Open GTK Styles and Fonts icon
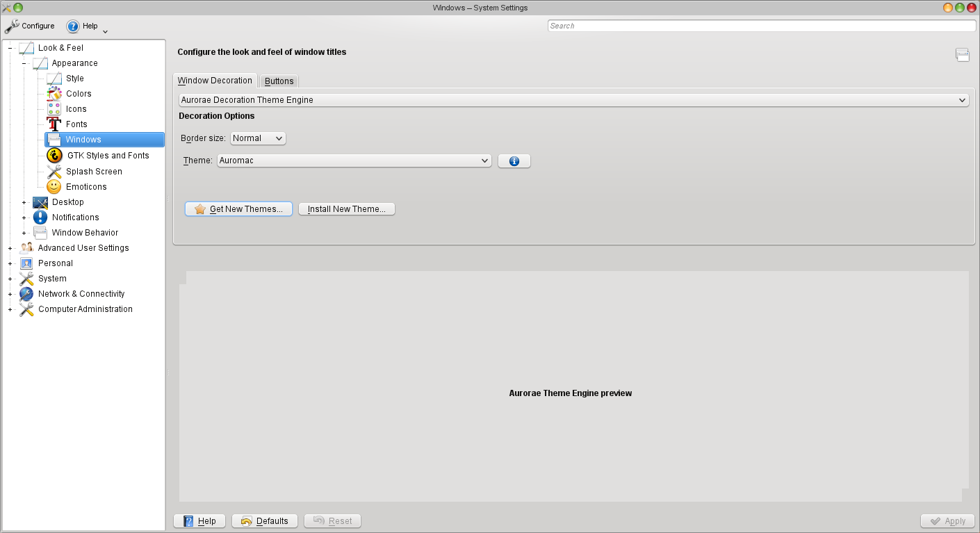The height and width of the screenshot is (533, 980). [x=55, y=156]
